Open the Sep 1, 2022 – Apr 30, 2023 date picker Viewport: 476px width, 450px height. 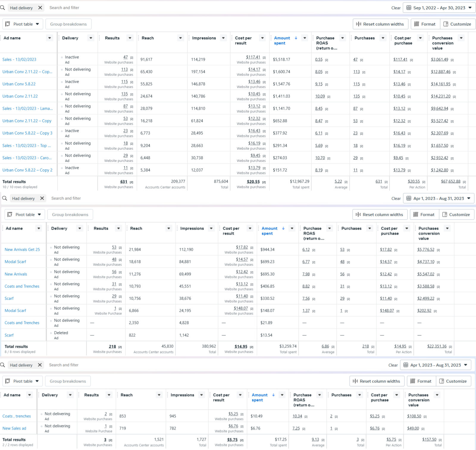(x=439, y=8)
